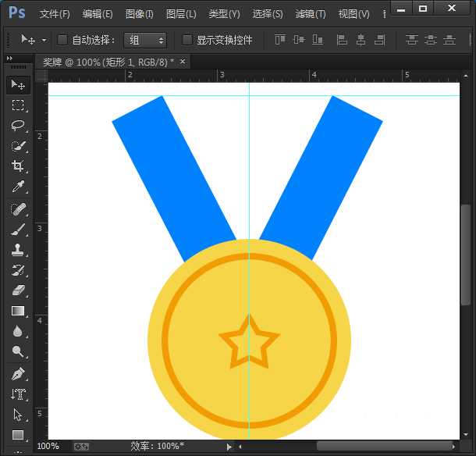Open the 图层(L) menu
The height and width of the screenshot is (456, 476).
pos(181,14)
